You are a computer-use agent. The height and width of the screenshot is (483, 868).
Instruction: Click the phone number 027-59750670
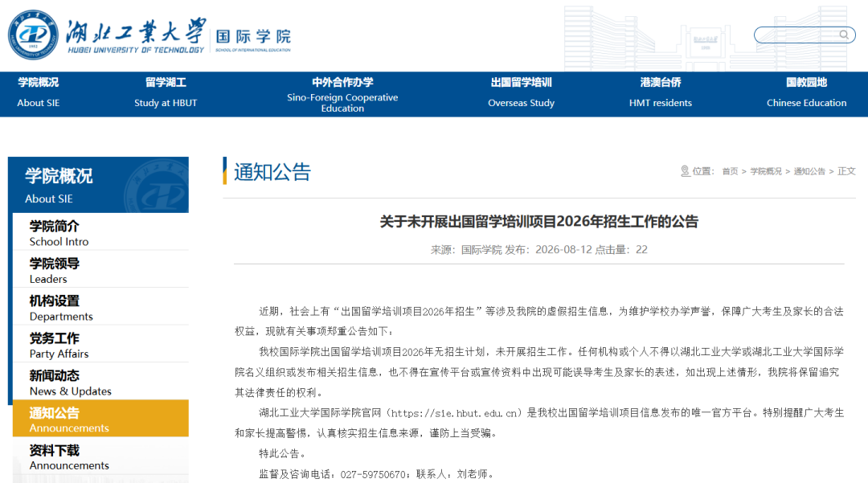pyautogui.click(x=373, y=474)
